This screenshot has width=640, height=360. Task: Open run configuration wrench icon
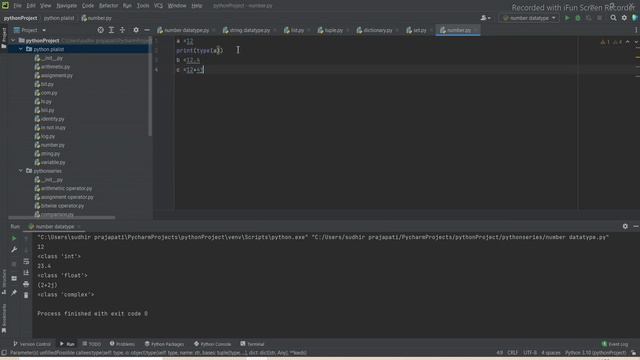(14, 249)
